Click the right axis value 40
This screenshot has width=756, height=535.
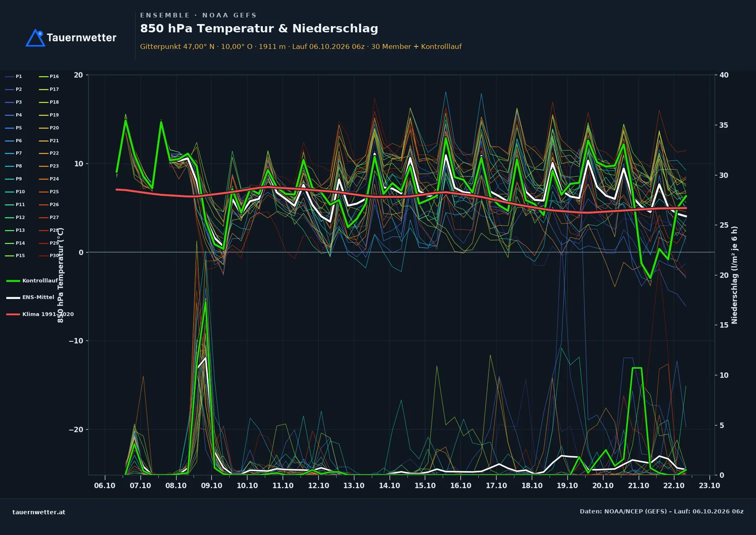coord(724,75)
